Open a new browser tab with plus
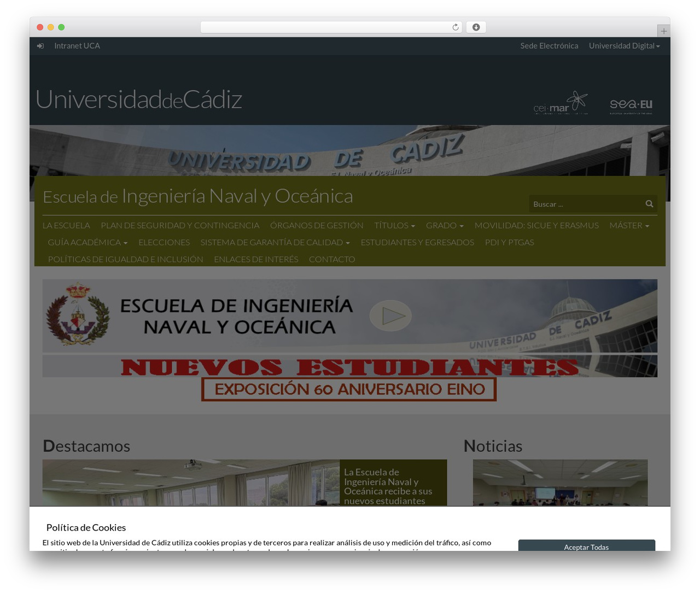Viewport: 700px width, 593px height. 663,31
